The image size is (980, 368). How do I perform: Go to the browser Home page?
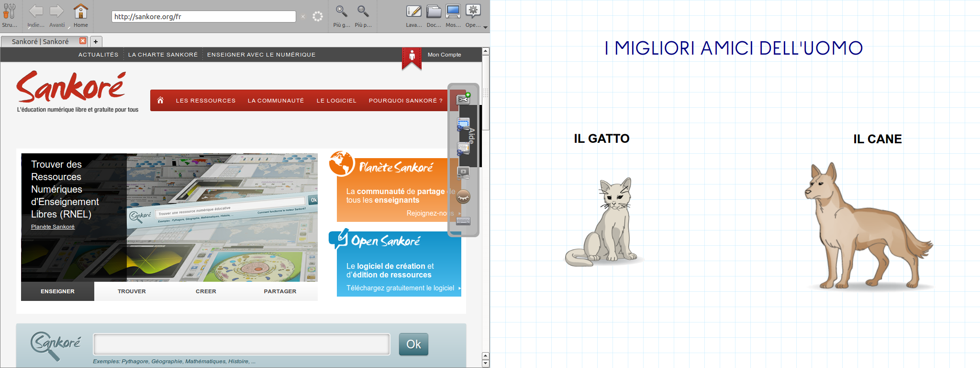click(80, 11)
